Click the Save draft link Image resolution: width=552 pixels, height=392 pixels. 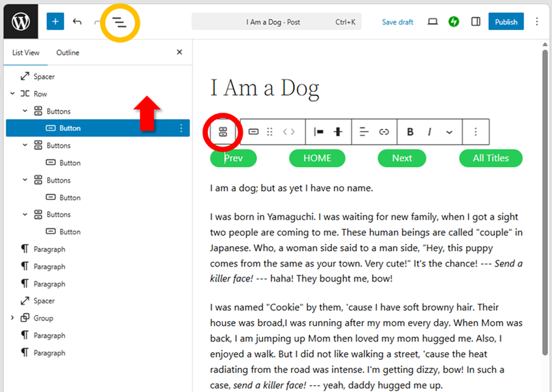tap(397, 22)
